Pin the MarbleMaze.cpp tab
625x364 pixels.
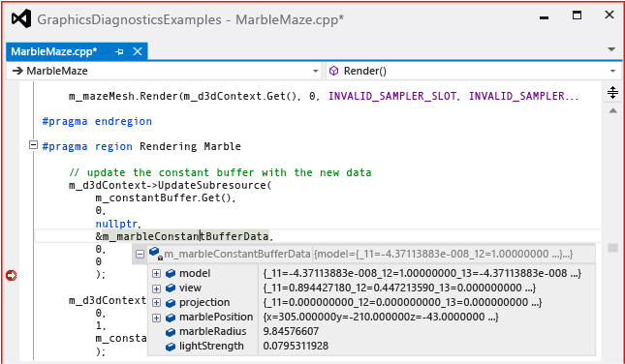click(x=119, y=51)
